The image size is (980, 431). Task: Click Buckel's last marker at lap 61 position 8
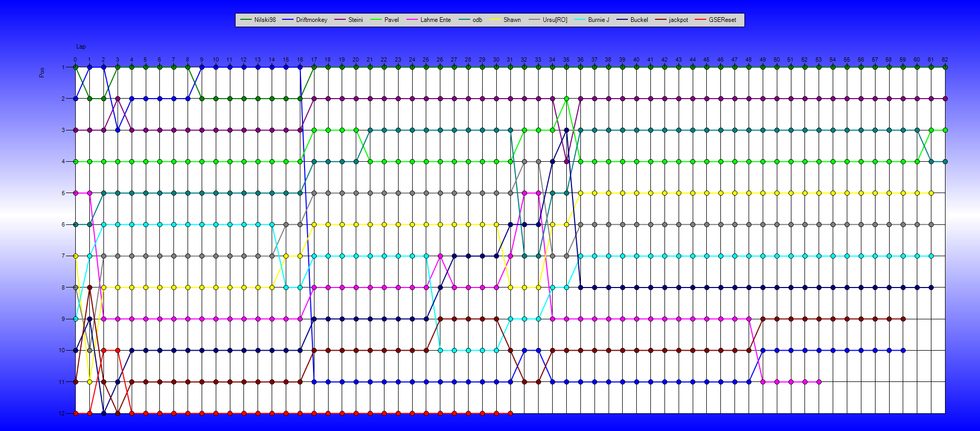pyautogui.click(x=931, y=288)
